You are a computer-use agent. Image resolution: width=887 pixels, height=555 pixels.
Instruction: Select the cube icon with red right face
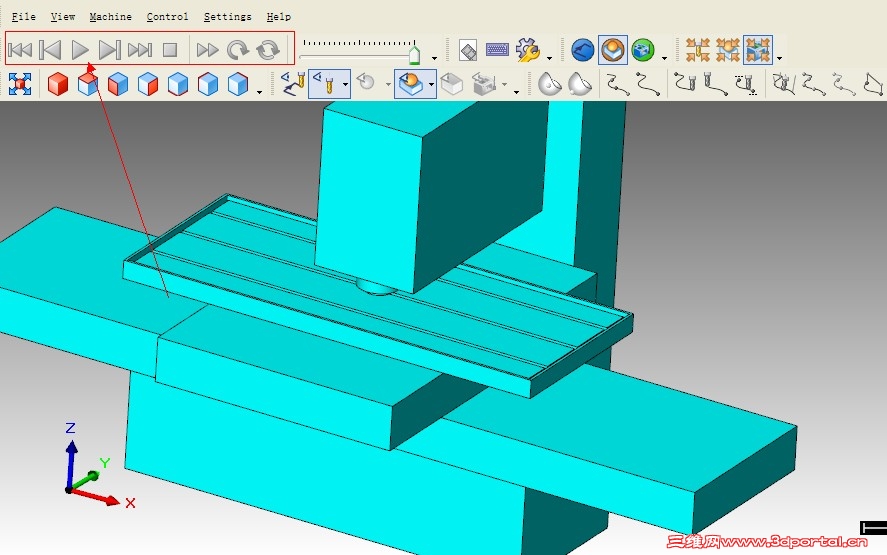click(x=148, y=84)
